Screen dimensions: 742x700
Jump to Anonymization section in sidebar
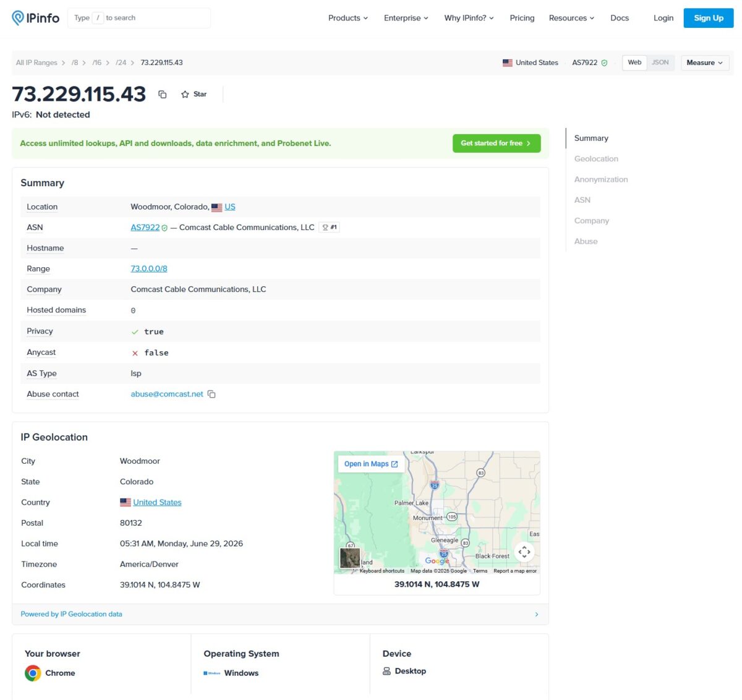(x=601, y=179)
